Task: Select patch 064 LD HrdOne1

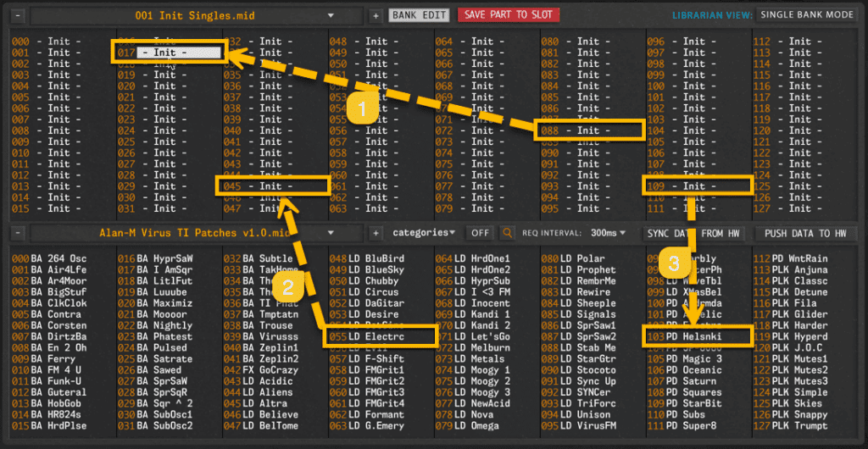Action: click(x=473, y=258)
